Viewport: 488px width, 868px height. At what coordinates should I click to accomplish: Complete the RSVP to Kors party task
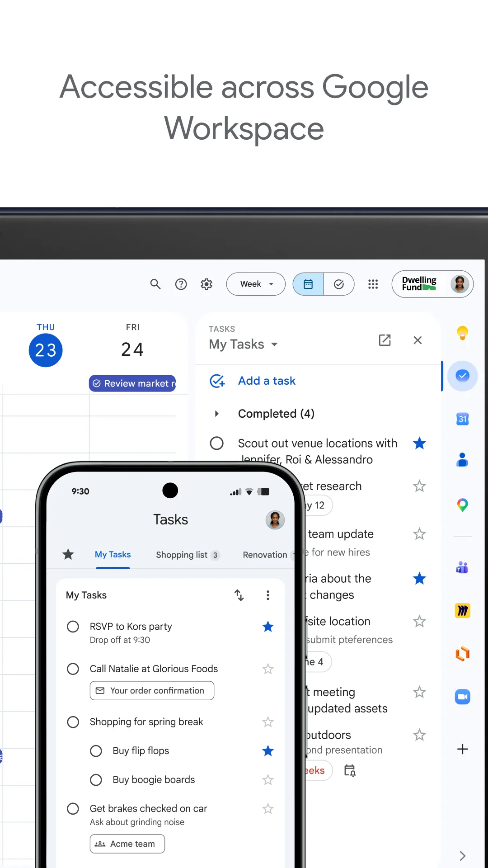(73, 627)
